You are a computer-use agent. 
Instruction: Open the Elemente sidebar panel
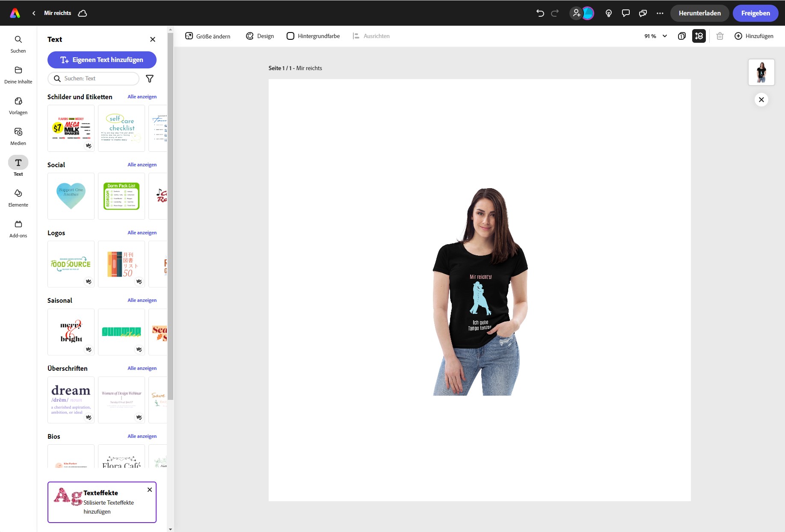tap(18, 198)
